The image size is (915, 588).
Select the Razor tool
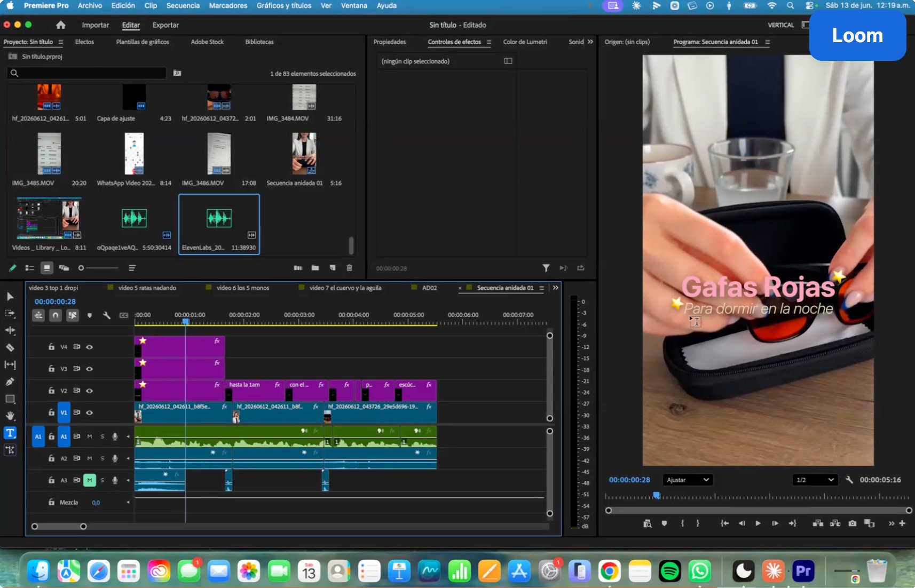[10, 348]
